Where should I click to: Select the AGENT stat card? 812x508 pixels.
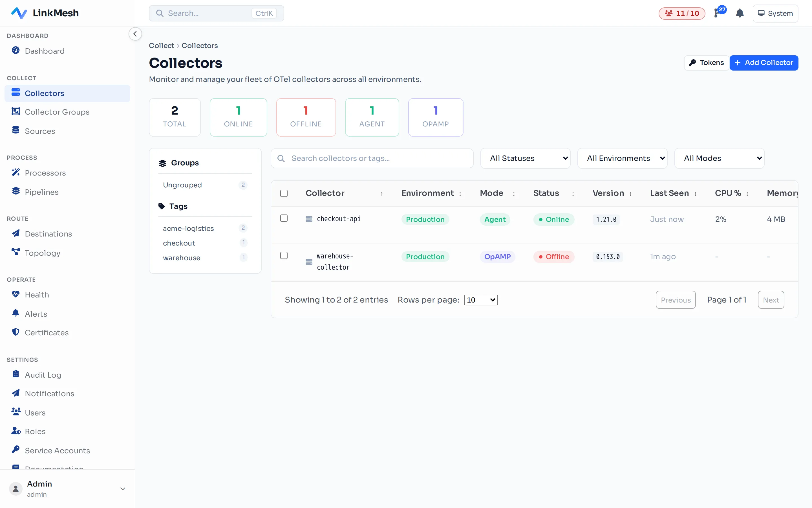pyautogui.click(x=372, y=117)
